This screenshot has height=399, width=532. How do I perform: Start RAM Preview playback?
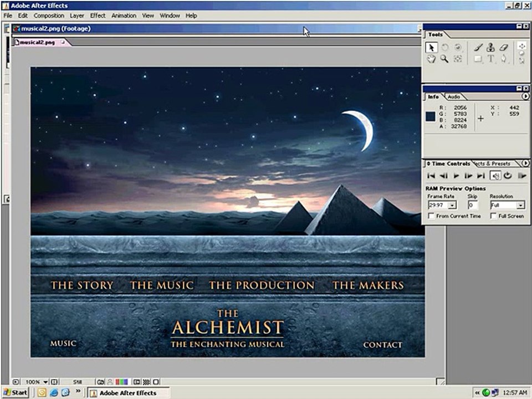pyautogui.click(x=522, y=176)
